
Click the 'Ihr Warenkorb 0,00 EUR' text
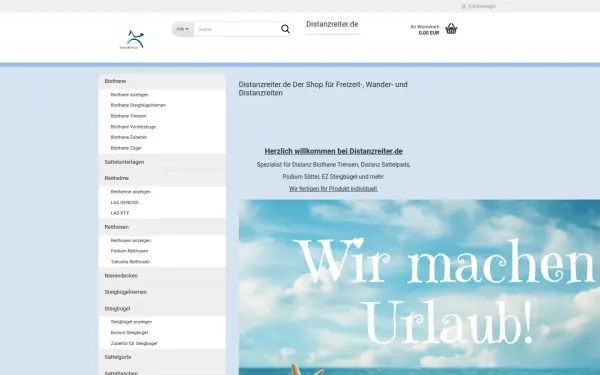tap(425, 30)
